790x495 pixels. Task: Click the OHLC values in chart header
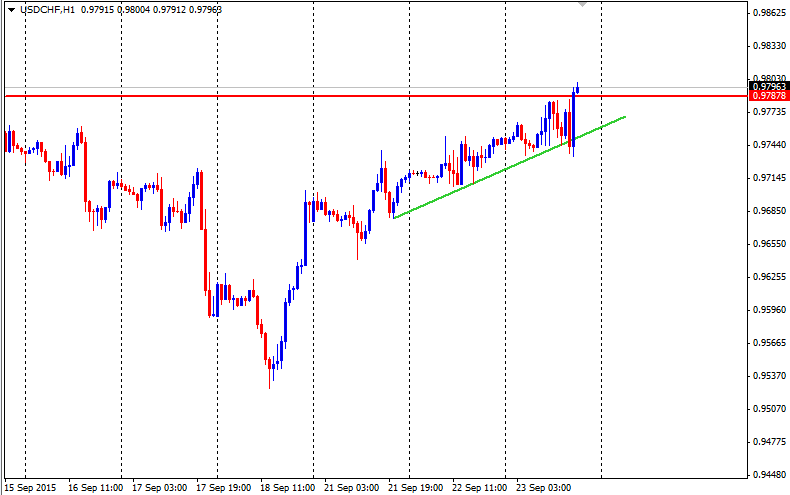tap(151, 10)
